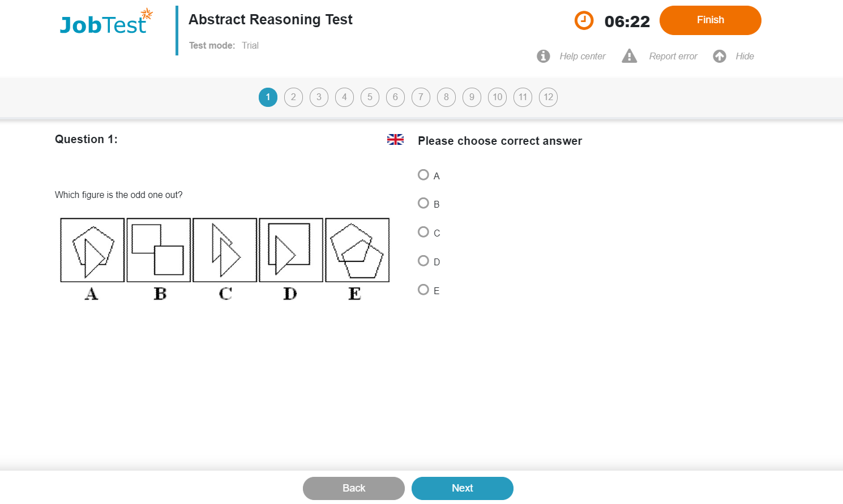843x504 pixels.
Task: Click figure B with two squares
Action: [x=159, y=250]
